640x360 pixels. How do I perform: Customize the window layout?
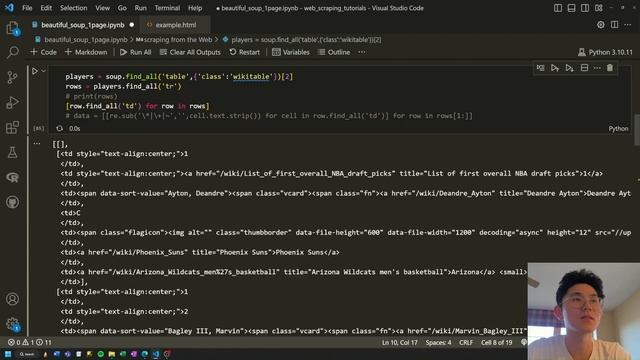tap(599, 8)
